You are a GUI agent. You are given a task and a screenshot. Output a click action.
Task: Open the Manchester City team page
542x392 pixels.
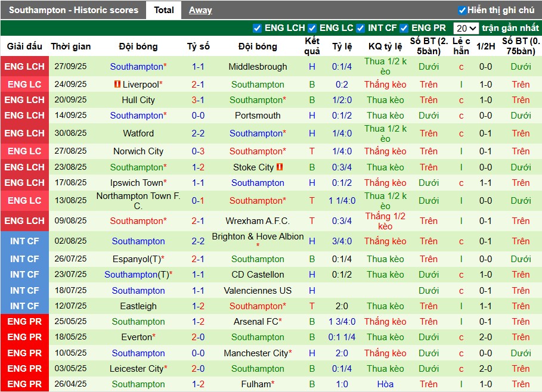coord(256,353)
